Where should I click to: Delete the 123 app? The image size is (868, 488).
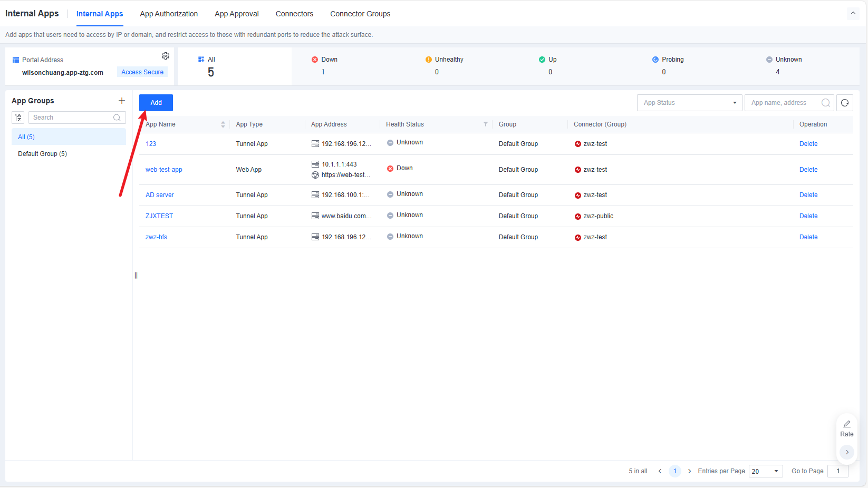point(808,144)
